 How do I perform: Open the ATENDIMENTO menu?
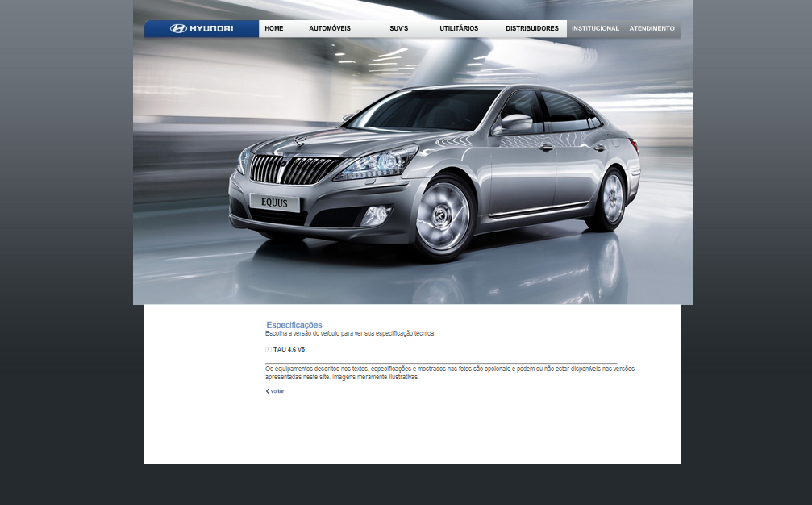point(652,28)
